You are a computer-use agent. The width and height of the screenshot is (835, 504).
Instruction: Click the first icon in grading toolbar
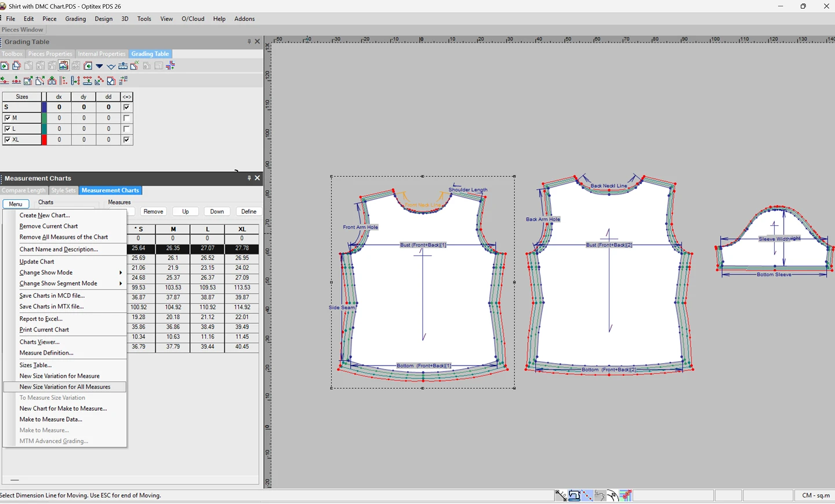tap(5, 66)
